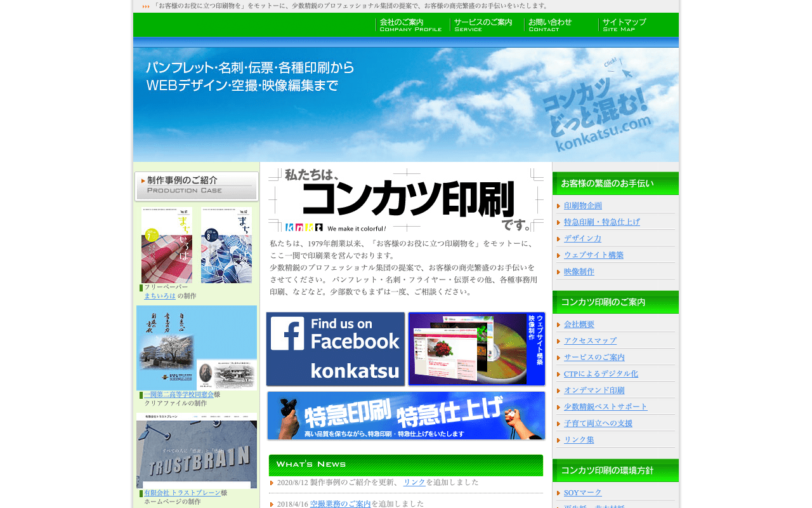Open the アクセスマップ link

click(x=590, y=341)
